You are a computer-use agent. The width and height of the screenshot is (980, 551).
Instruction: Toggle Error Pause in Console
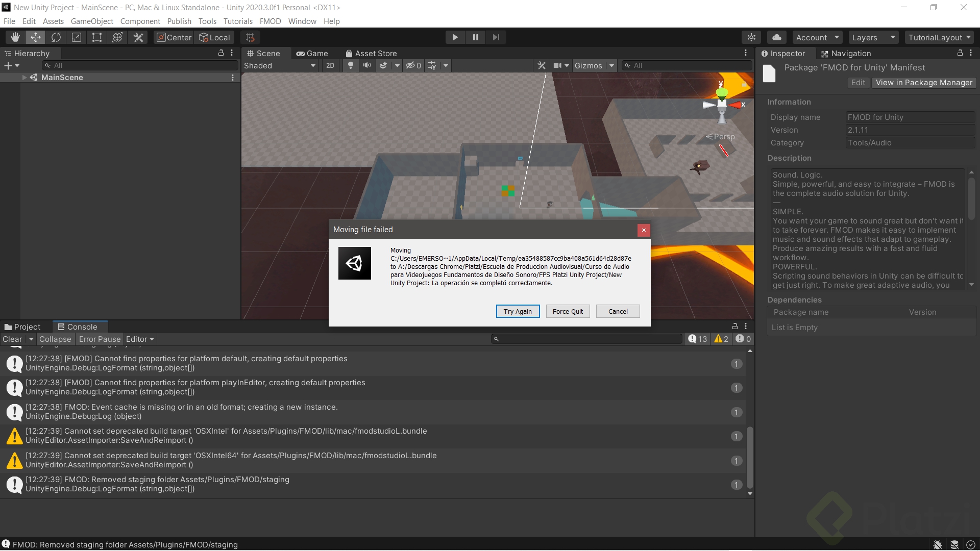click(x=100, y=339)
